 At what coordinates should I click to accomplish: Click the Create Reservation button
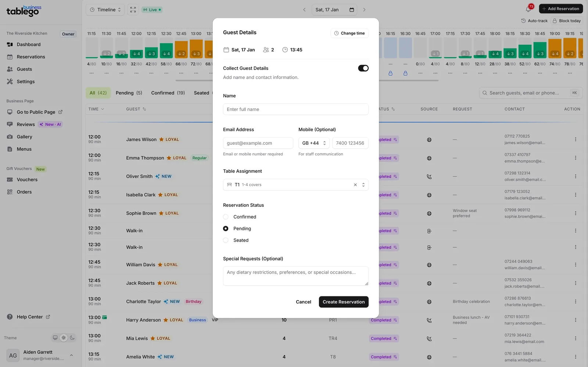coord(344,302)
